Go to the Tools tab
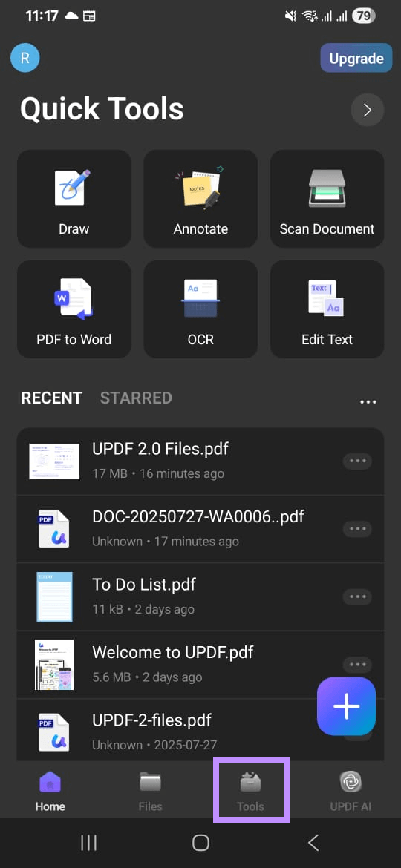 250,791
